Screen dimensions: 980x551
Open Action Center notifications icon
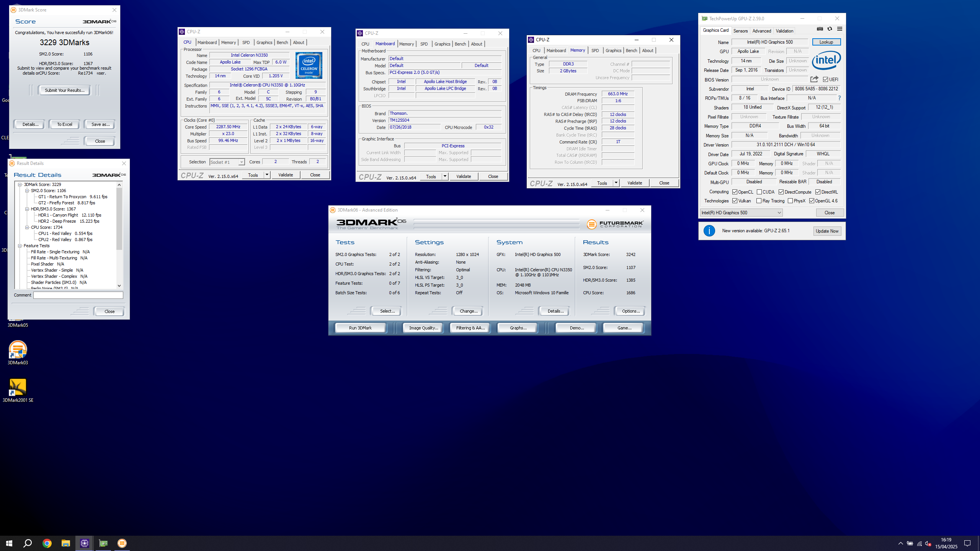pyautogui.click(x=967, y=543)
